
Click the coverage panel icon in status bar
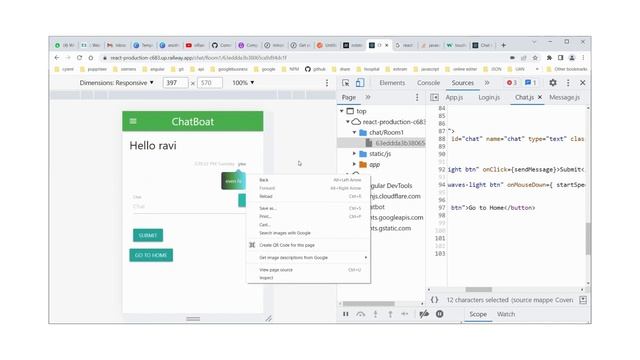[583, 300]
